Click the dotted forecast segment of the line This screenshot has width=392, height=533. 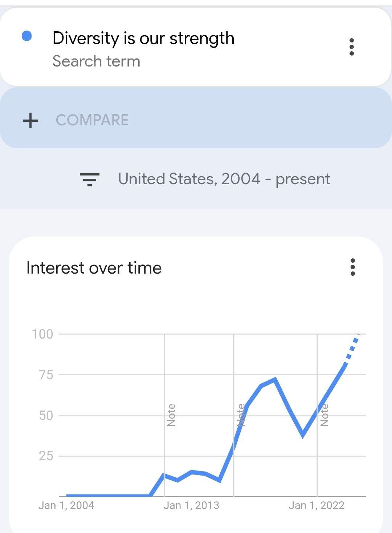pos(351,349)
